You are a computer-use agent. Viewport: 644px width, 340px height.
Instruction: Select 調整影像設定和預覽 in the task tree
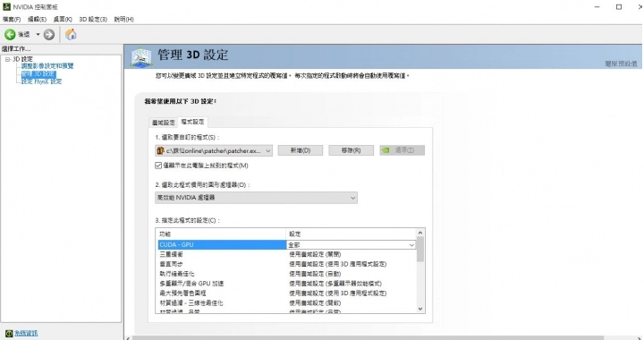coord(47,66)
